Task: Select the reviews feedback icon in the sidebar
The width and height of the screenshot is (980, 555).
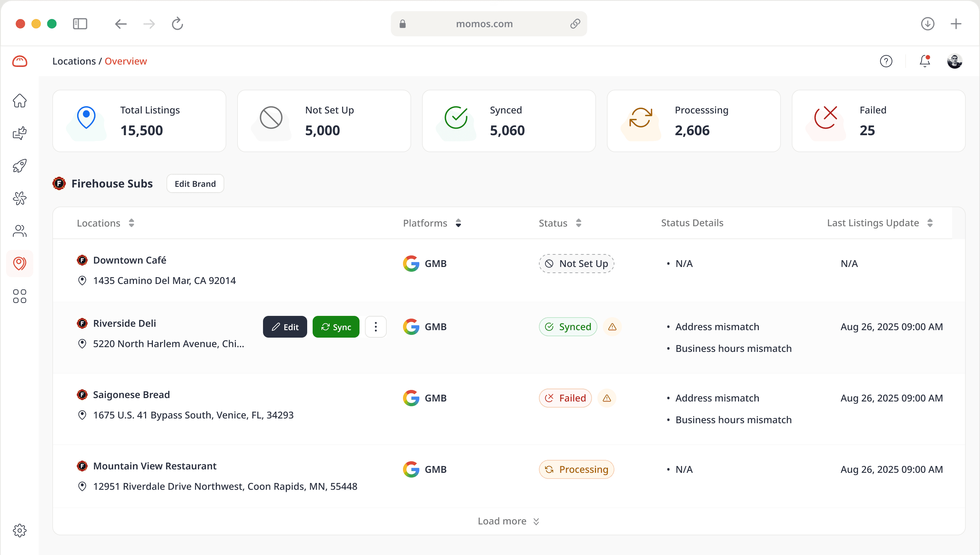Action: 19,133
